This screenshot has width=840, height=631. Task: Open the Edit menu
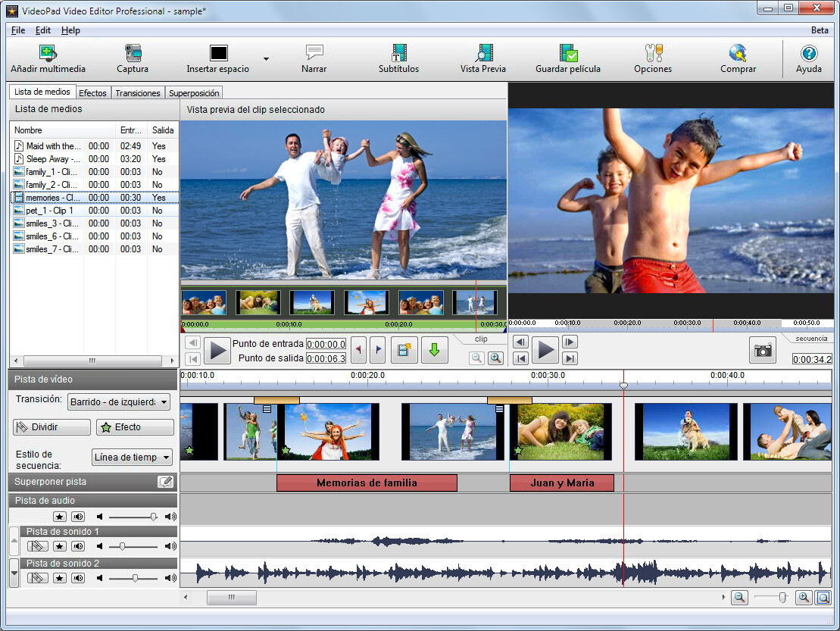pyautogui.click(x=42, y=30)
